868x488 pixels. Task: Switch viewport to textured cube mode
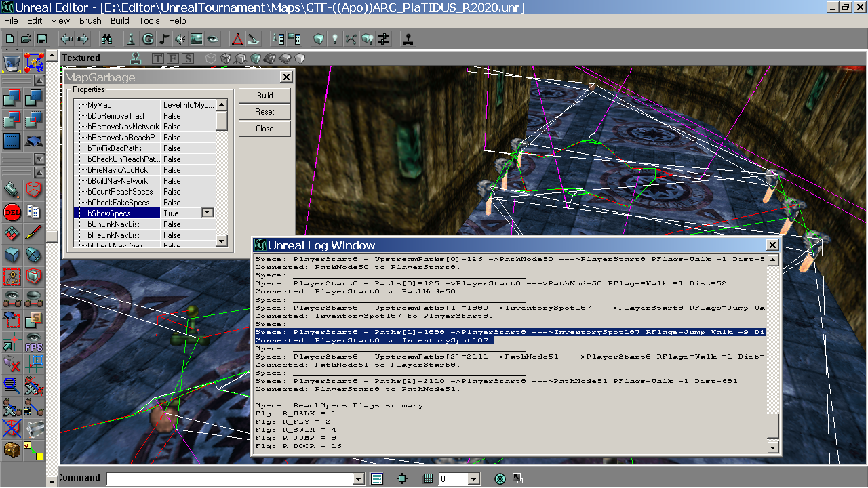coord(255,58)
